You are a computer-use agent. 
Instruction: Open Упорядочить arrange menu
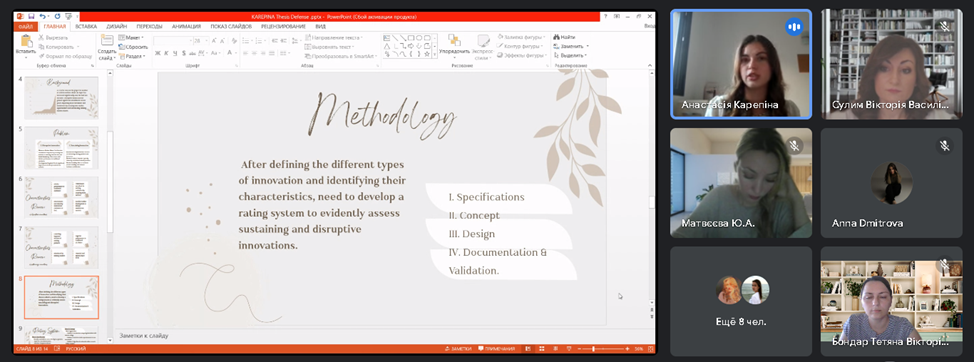pyautogui.click(x=454, y=47)
